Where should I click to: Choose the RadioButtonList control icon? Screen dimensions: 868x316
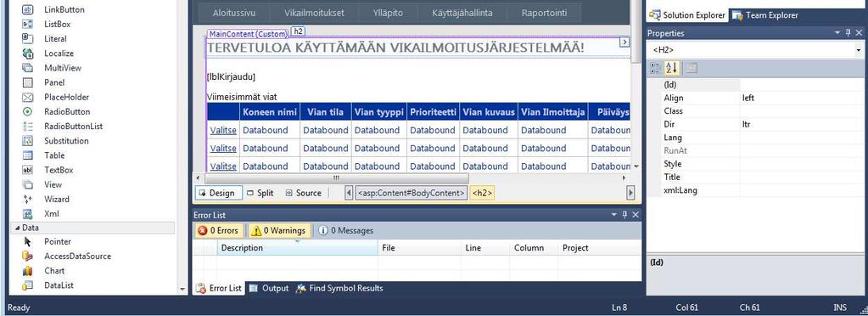(x=28, y=127)
